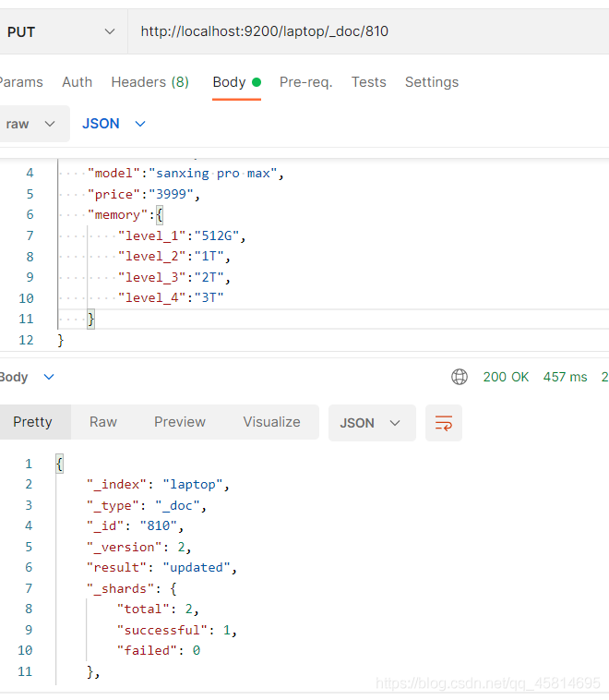
Task: Go to the Pre-req. tab
Action: [306, 82]
